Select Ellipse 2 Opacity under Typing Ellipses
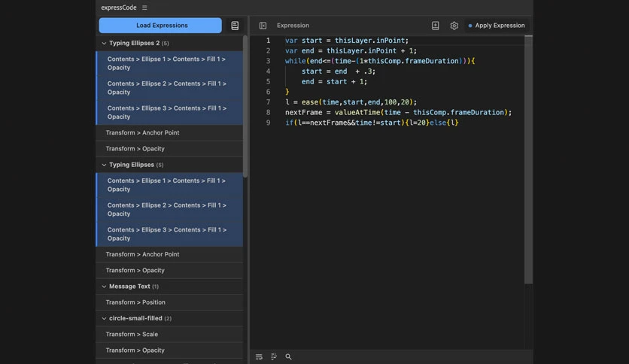 [x=169, y=209]
